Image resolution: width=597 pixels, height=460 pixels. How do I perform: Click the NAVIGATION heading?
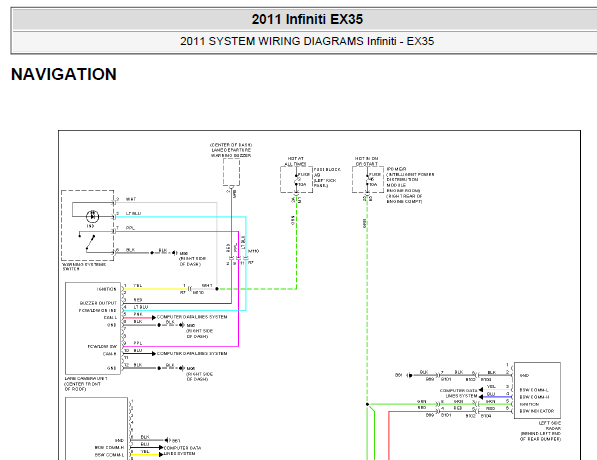click(64, 74)
